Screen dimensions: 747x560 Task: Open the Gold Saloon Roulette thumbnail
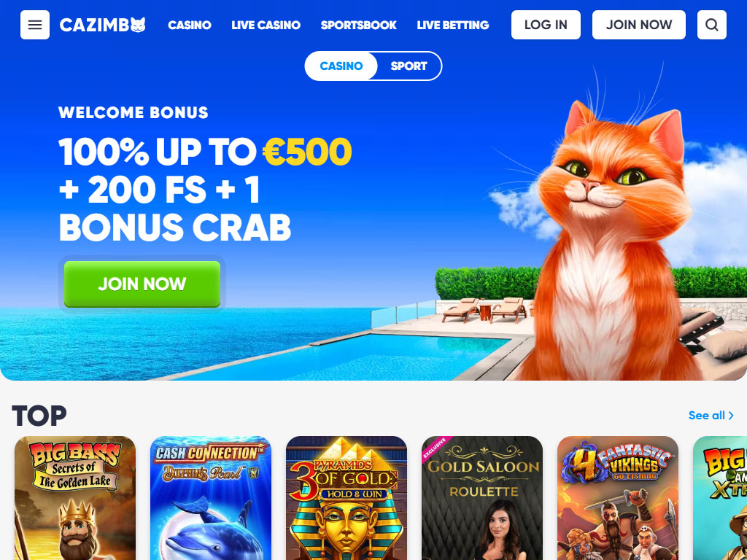[482, 497]
